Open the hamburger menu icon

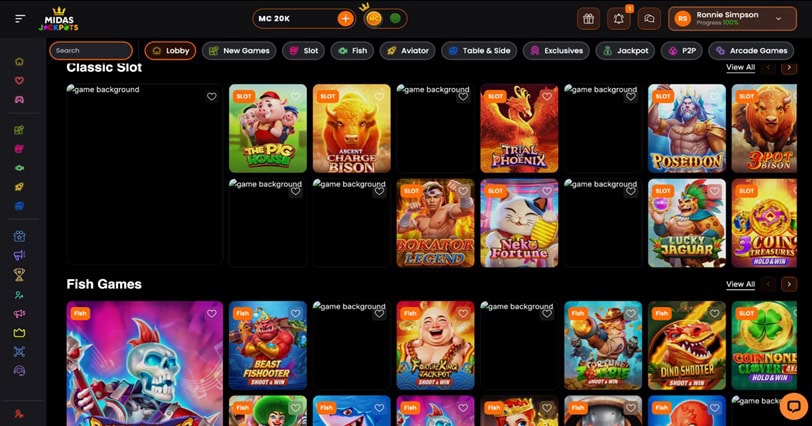20,19
